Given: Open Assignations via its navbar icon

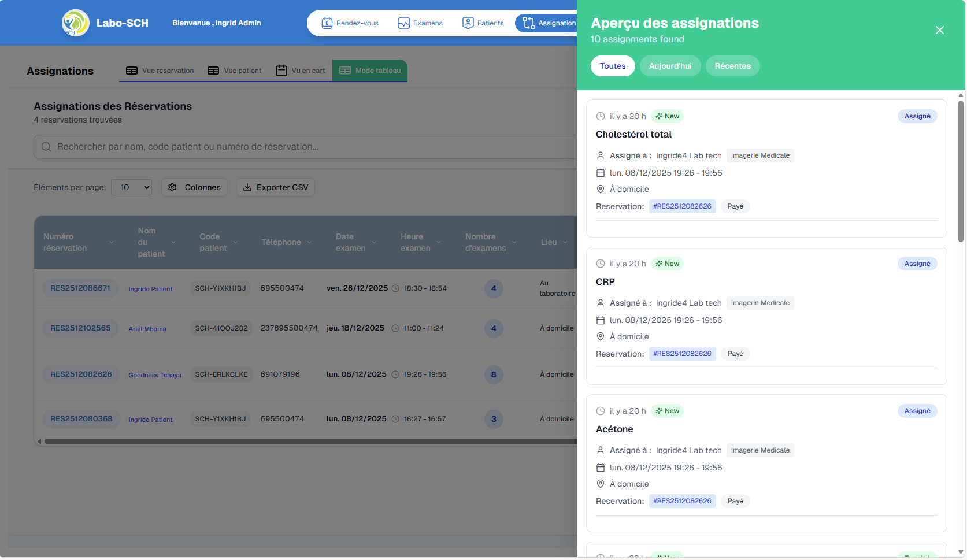Looking at the screenshot, I should coord(528,23).
